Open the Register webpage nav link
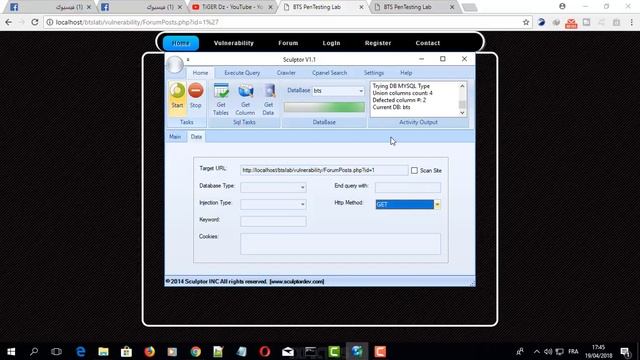 coord(378,43)
